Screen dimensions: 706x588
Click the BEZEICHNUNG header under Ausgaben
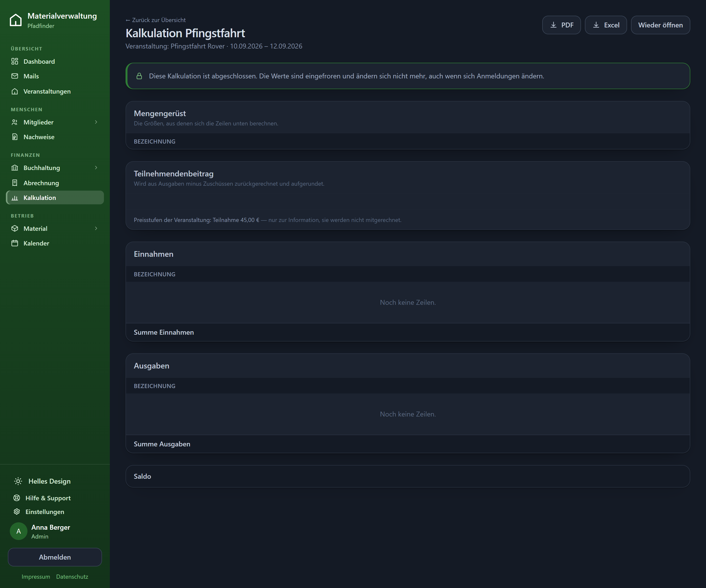click(155, 386)
